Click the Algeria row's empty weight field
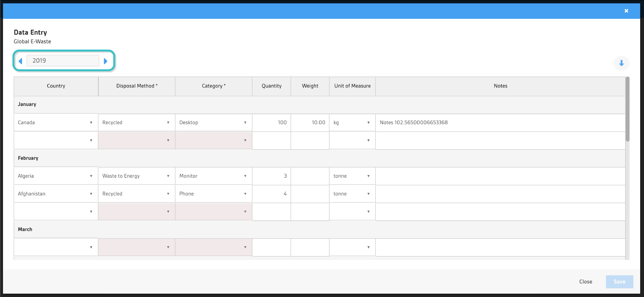Viewport: 644px width, 297px height. (310, 176)
